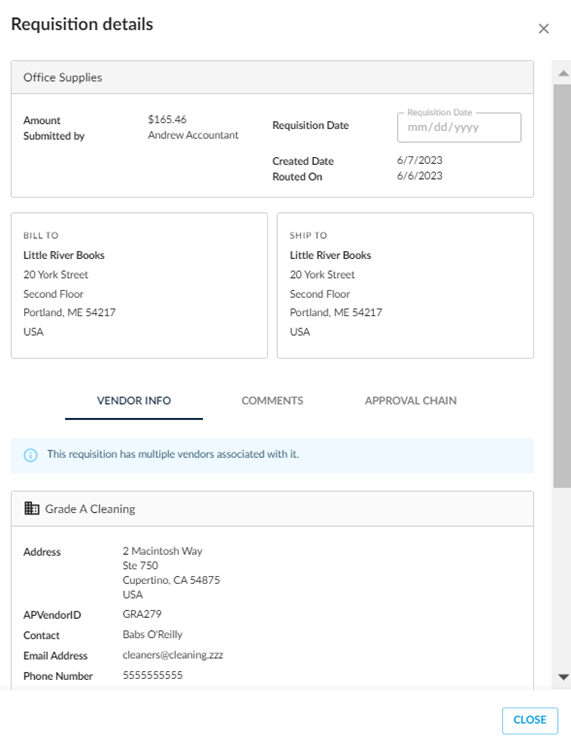Click the Bill To address card

click(139, 286)
